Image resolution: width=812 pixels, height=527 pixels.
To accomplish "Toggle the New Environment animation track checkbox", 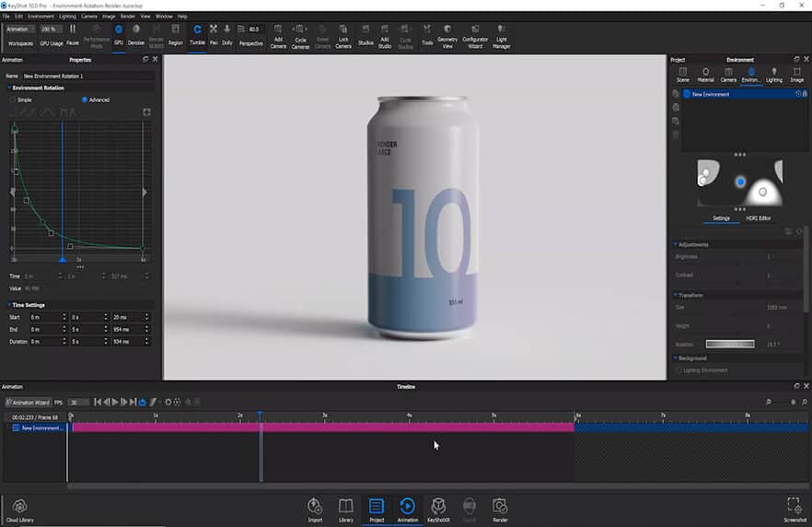I will tap(16, 428).
